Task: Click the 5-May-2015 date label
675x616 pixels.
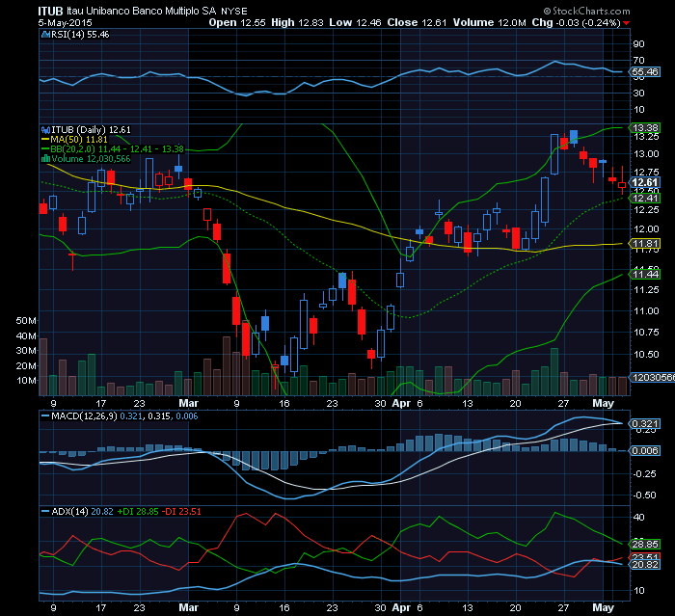Action: click(65, 23)
